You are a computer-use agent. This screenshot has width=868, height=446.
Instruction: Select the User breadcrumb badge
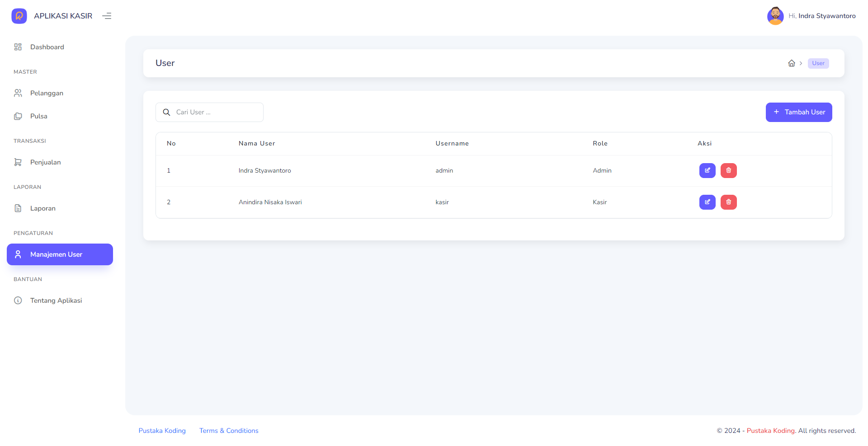click(x=818, y=63)
